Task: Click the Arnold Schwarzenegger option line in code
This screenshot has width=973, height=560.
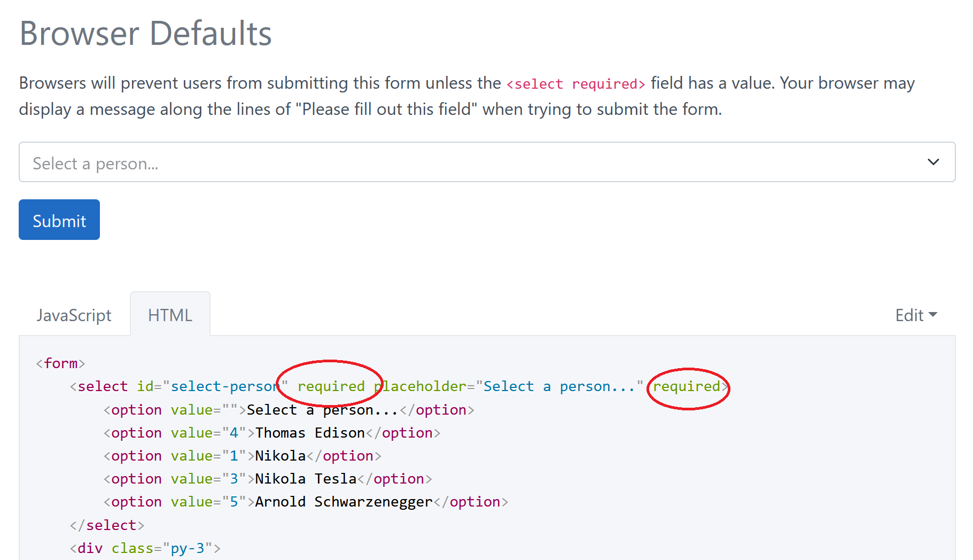Action: pyautogui.click(x=344, y=501)
